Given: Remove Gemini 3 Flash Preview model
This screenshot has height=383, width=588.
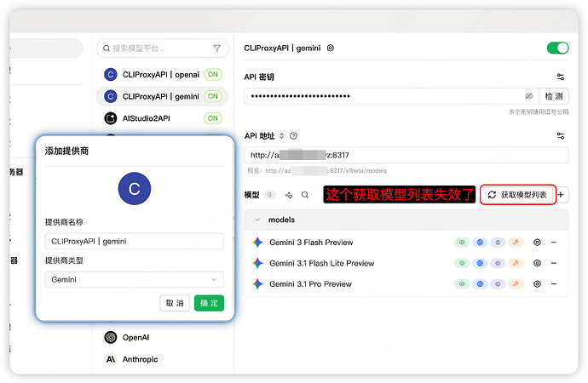Looking at the screenshot, I should (x=554, y=243).
